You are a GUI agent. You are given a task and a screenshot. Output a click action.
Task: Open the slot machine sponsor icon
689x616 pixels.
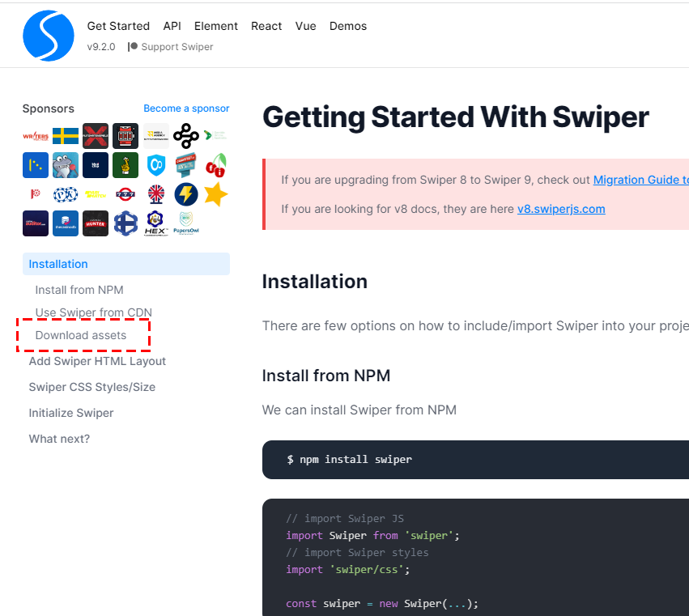click(125, 136)
